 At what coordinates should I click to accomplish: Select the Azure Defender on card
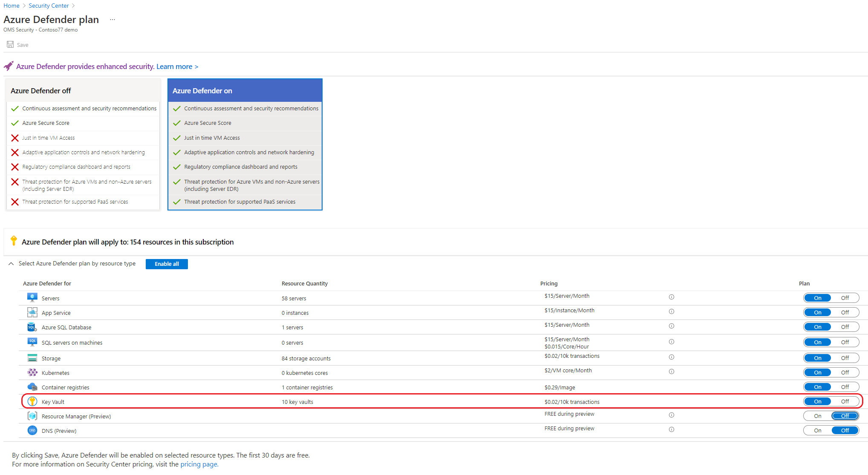[x=245, y=90]
